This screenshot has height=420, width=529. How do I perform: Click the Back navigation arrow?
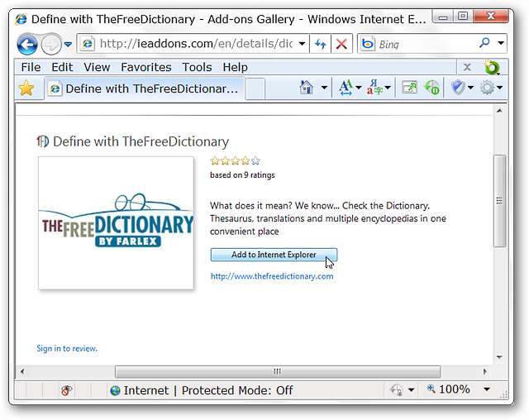click(27, 44)
